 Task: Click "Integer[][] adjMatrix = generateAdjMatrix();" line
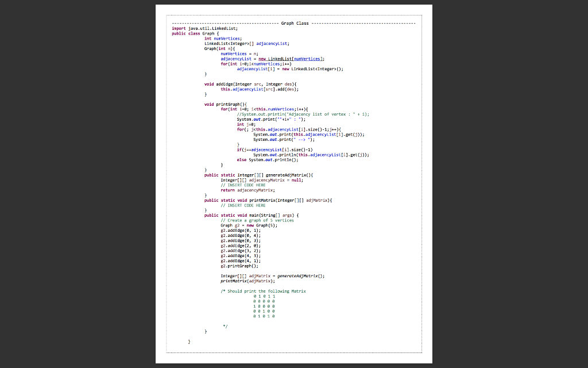click(x=273, y=276)
